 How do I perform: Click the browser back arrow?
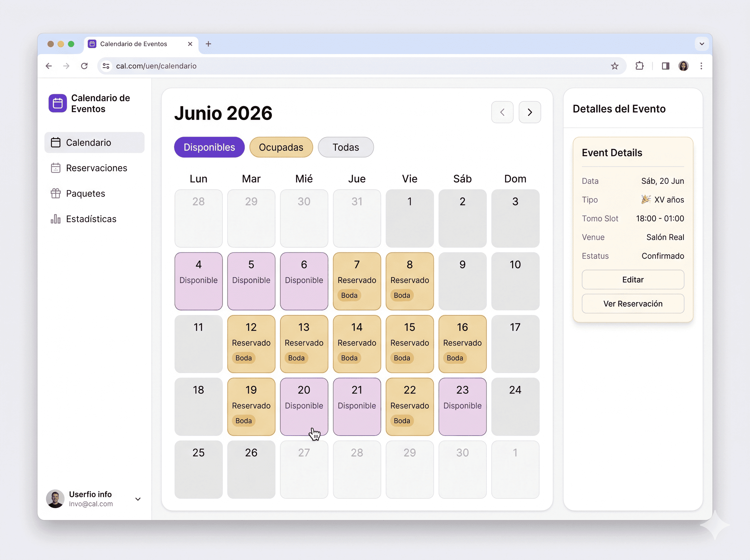tap(49, 66)
